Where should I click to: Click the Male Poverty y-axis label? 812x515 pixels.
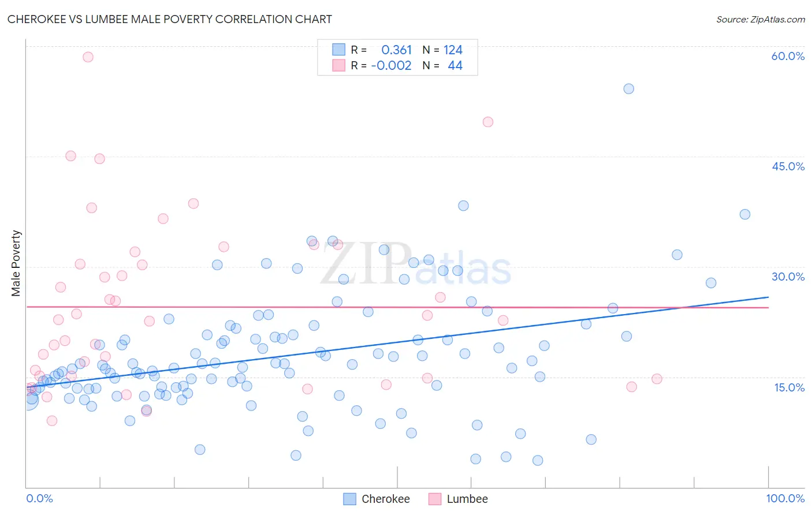16,263
